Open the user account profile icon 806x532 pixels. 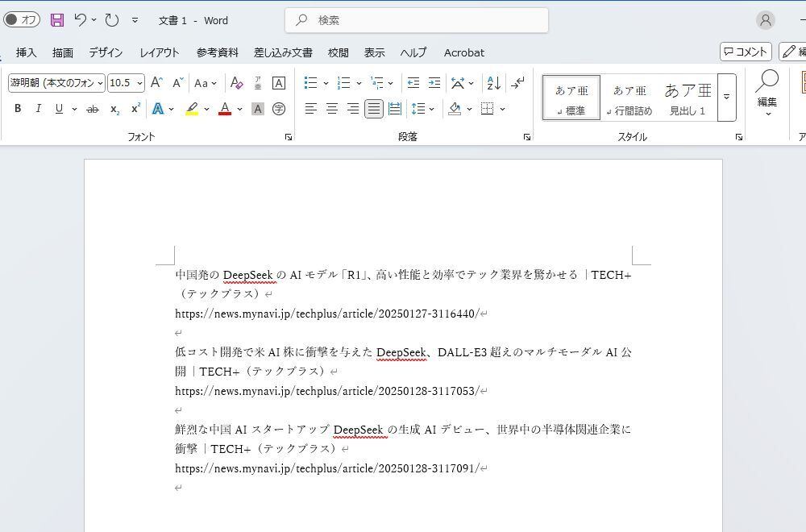[766, 20]
